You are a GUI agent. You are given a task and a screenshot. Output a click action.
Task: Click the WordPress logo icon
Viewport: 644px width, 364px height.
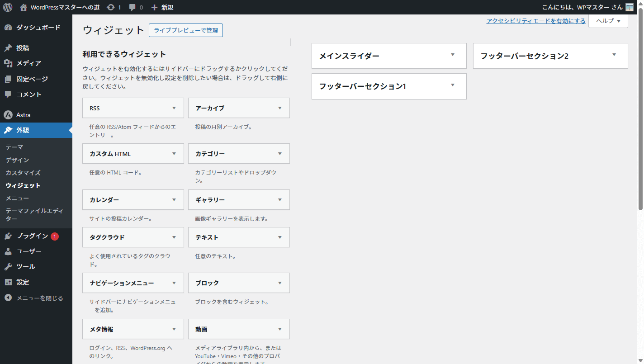click(8, 7)
